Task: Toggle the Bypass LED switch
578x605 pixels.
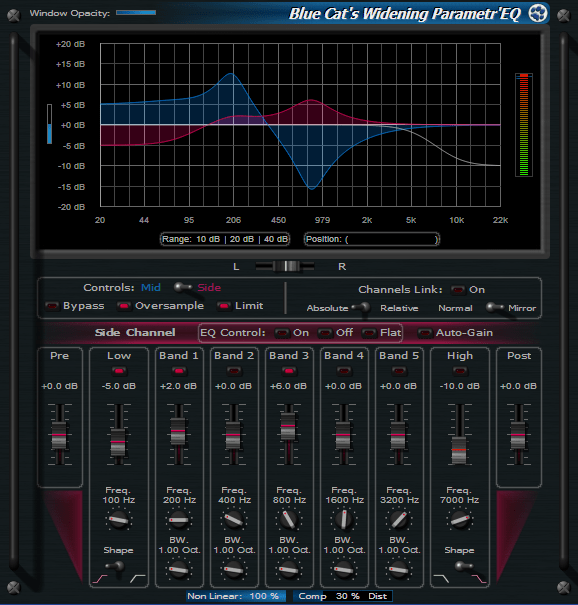Action: (x=52, y=306)
